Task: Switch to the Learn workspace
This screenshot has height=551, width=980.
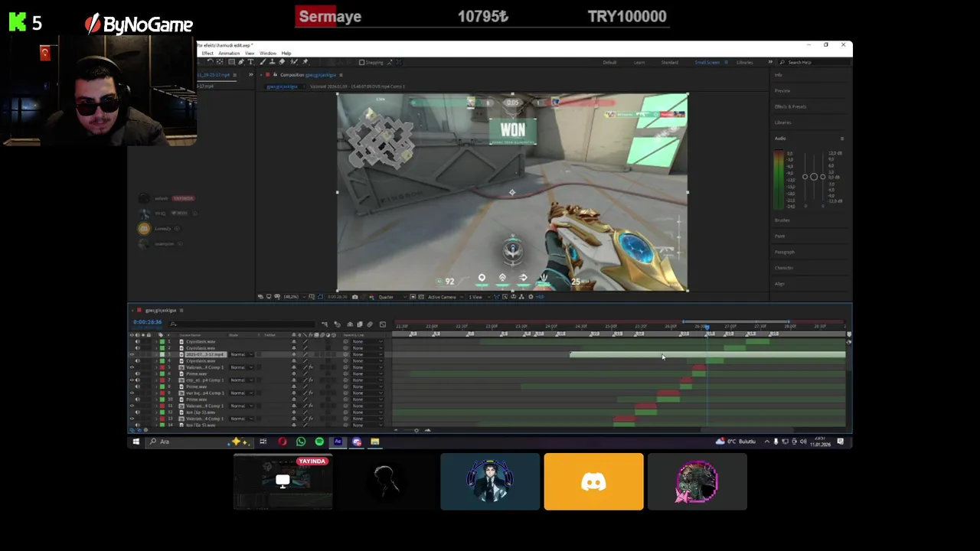Action: tap(639, 62)
